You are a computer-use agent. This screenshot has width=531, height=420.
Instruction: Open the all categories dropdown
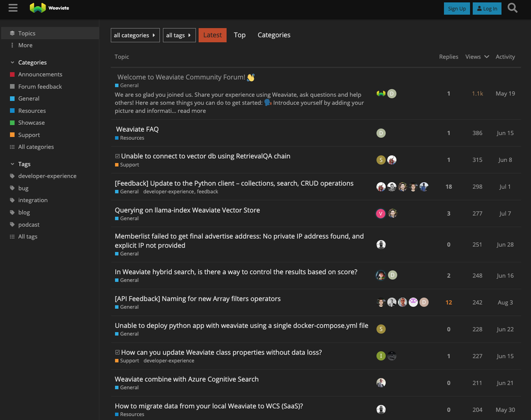(135, 35)
